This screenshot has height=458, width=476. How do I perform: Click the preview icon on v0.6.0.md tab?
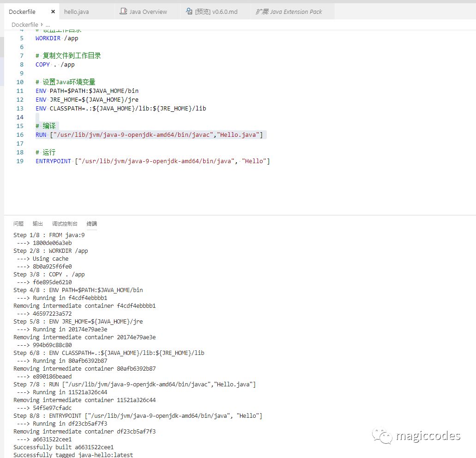pos(189,12)
